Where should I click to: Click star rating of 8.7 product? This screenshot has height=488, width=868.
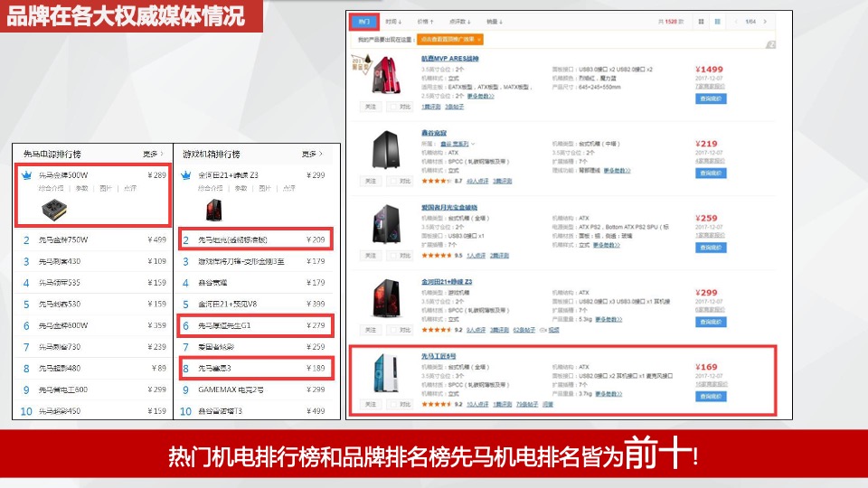[x=436, y=181]
